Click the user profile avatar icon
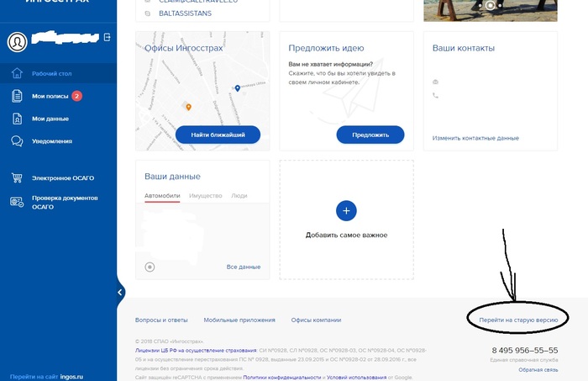 tap(17, 41)
